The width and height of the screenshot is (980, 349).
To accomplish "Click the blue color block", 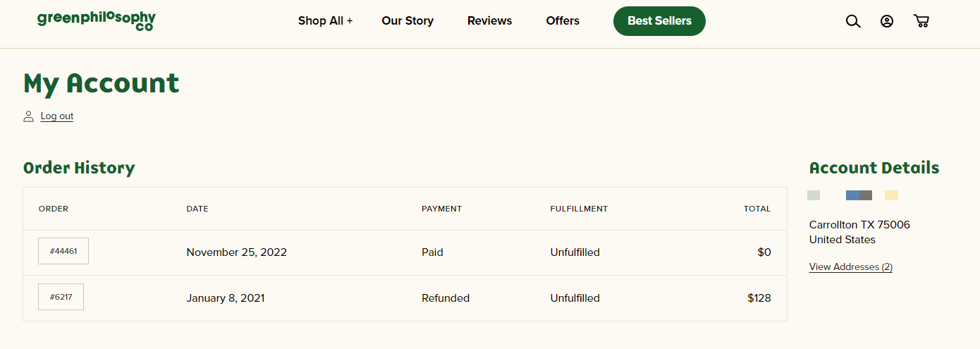I will (853, 195).
